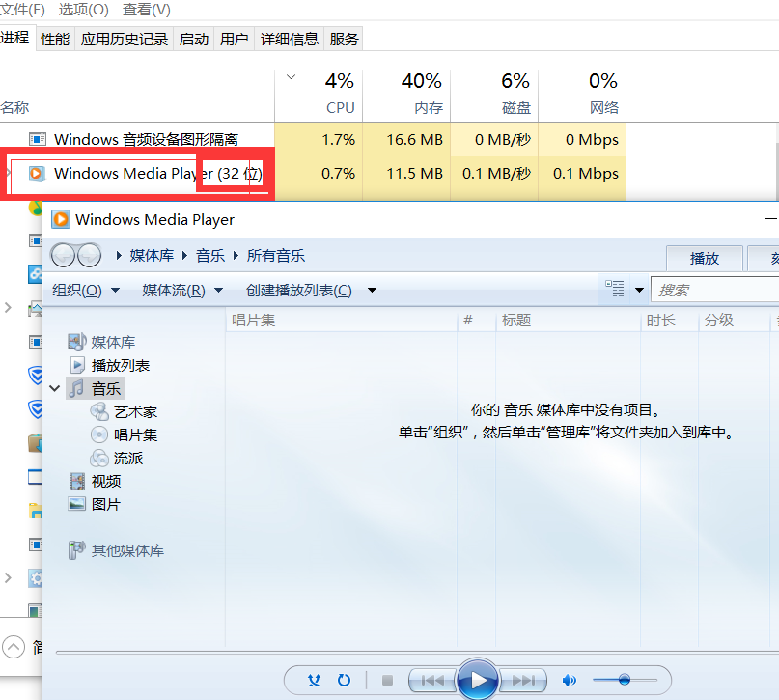Switch to the 服务 tab

[344, 39]
